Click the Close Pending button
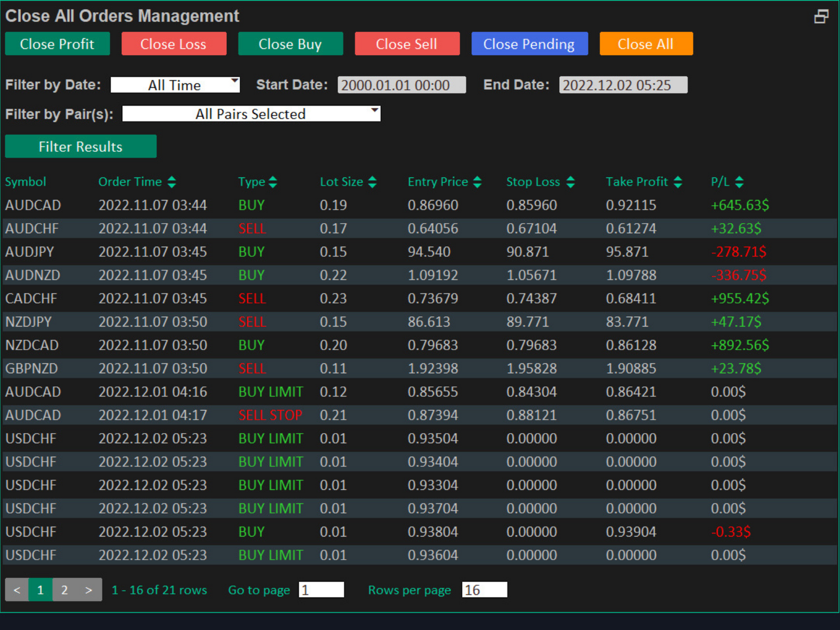The width and height of the screenshot is (840, 630). [530, 44]
